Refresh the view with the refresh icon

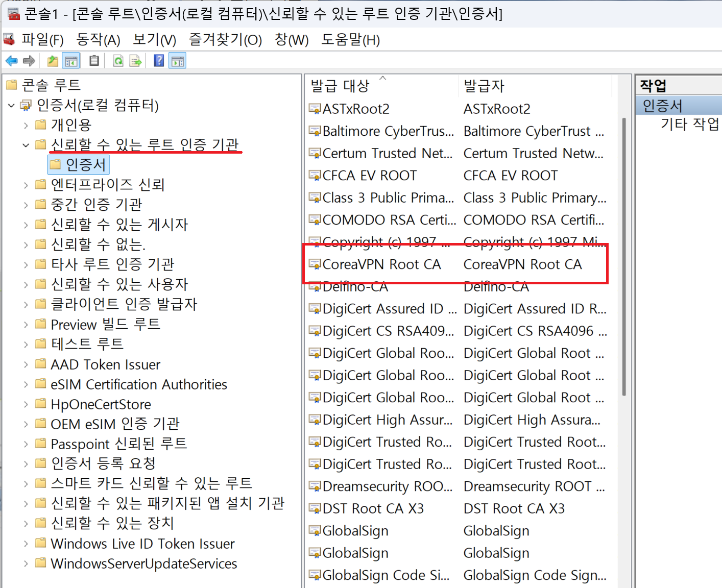[x=118, y=61]
